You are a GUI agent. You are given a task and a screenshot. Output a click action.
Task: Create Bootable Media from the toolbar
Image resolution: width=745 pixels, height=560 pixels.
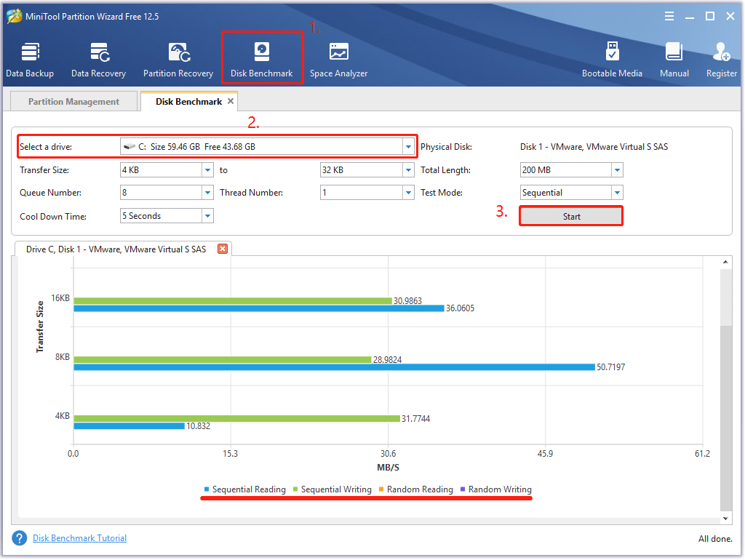[612, 60]
